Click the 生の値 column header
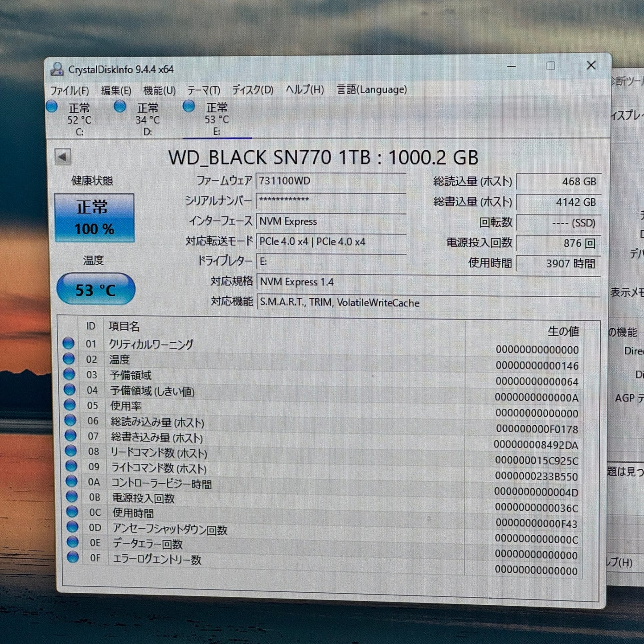This screenshot has width=644, height=644. (563, 331)
